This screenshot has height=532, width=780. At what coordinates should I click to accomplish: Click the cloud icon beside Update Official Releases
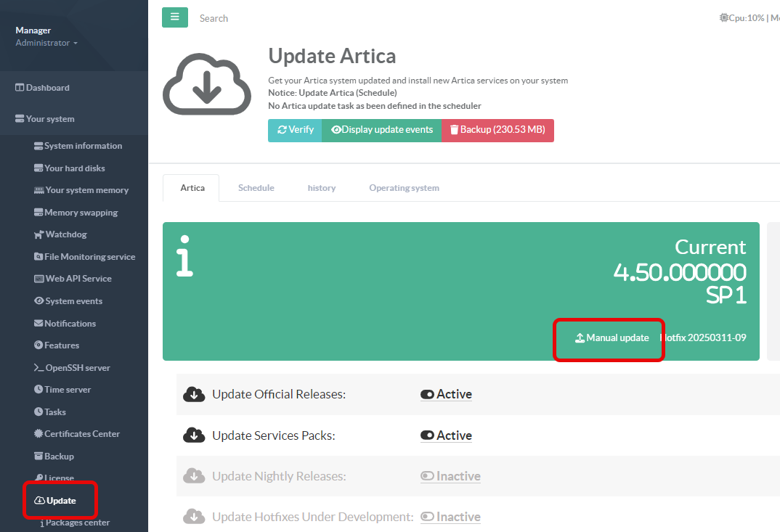tap(193, 394)
